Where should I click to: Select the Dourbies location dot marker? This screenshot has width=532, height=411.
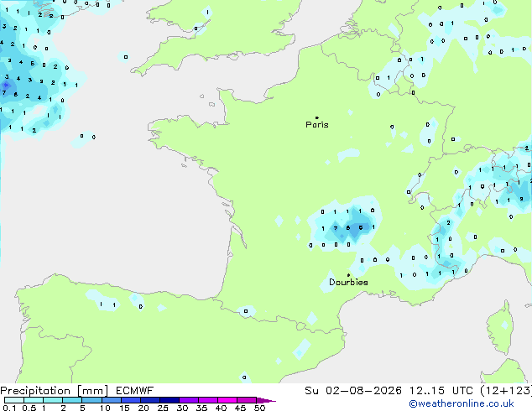348,275
